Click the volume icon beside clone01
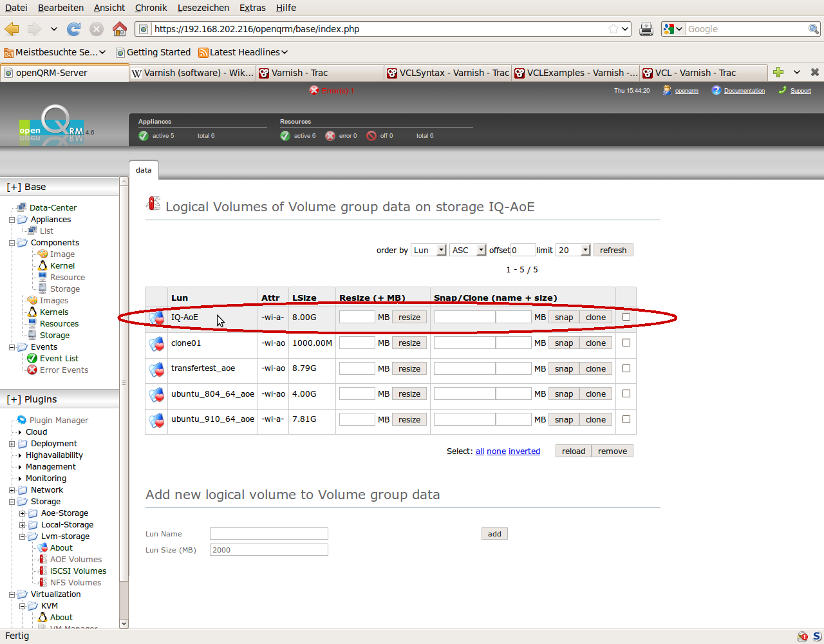Screen dimensions: 824x644 [156, 344]
